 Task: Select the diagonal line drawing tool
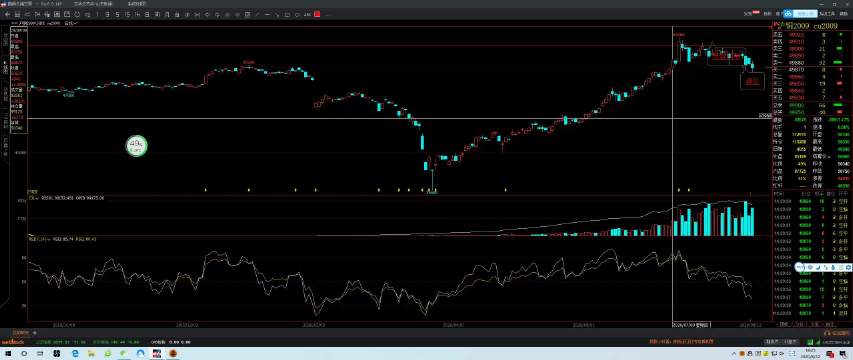tap(257, 14)
